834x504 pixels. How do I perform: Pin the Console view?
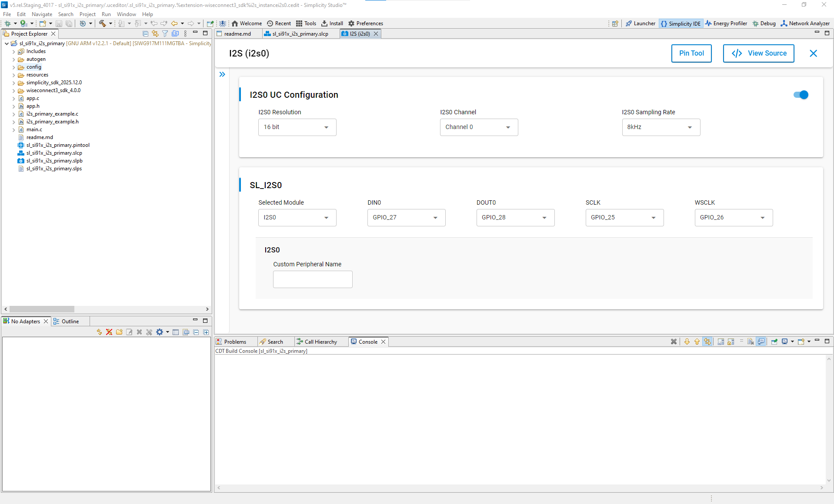[774, 342]
